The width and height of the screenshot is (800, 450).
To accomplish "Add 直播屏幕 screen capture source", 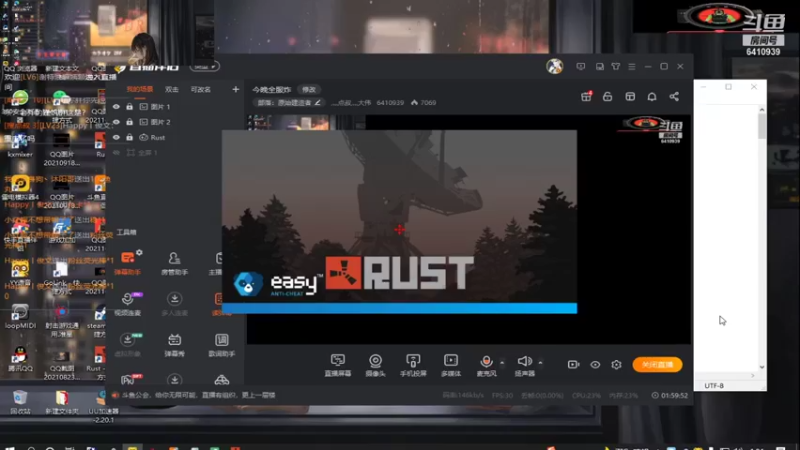I will 338,365.
